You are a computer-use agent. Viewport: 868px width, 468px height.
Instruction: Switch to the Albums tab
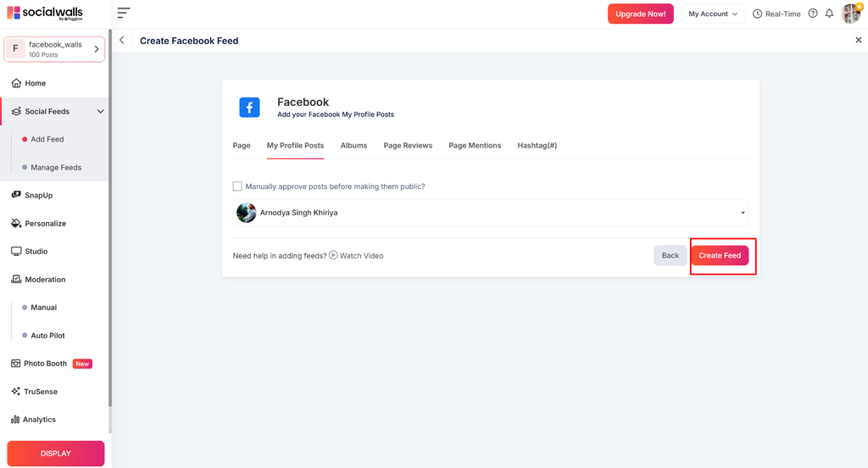click(x=353, y=146)
